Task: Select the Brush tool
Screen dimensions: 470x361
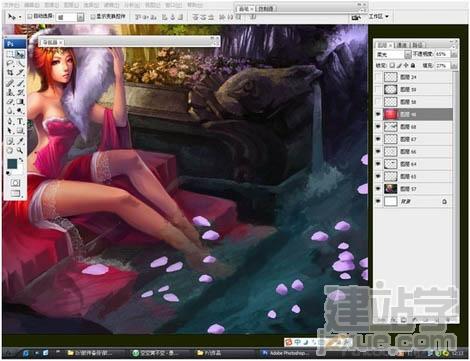Action: (20, 82)
